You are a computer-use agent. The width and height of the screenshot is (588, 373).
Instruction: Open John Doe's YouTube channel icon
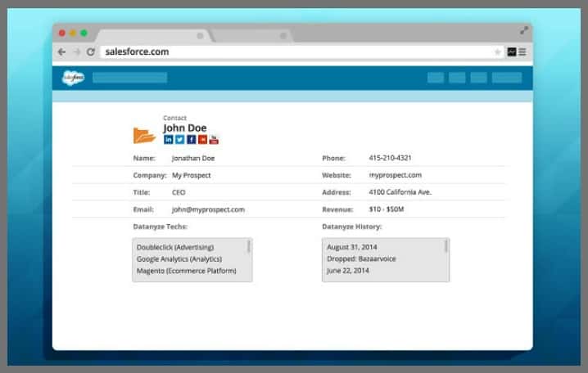pyautogui.click(x=214, y=139)
